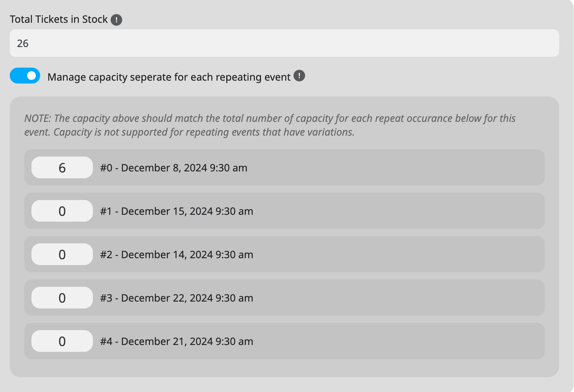
Task: Click the value 26 in stock field
Action: coord(23,43)
